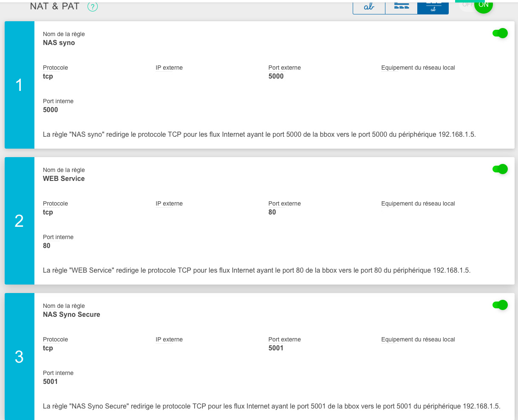Click the rule name 'WEB Service'
This screenshot has height=420, width=518.
pyautogui.click(x=64, y=179)
